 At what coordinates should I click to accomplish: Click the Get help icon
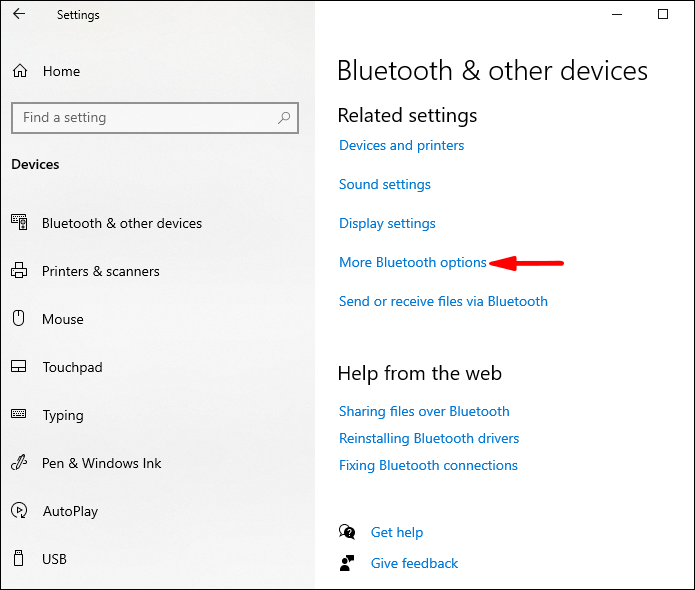[x=347, y=532]
